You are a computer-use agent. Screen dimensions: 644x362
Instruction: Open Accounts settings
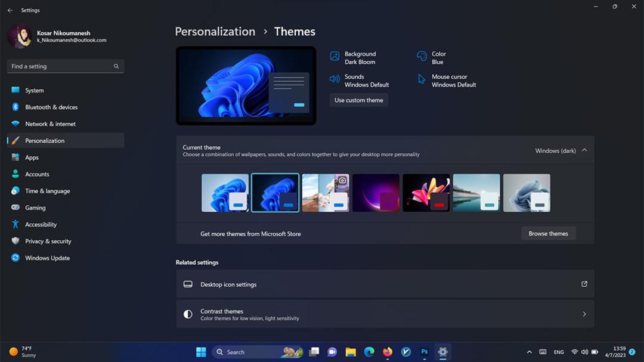[66, 174]
